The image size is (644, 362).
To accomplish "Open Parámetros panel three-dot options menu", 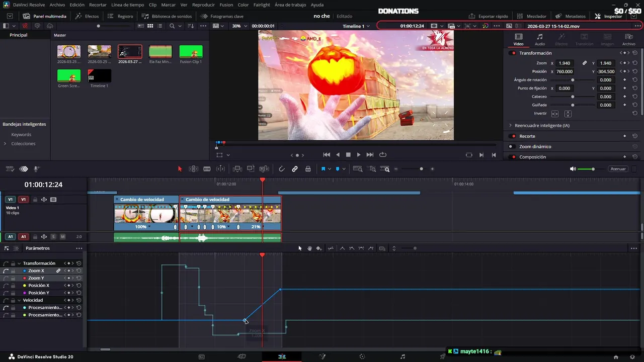I will 79,248.
